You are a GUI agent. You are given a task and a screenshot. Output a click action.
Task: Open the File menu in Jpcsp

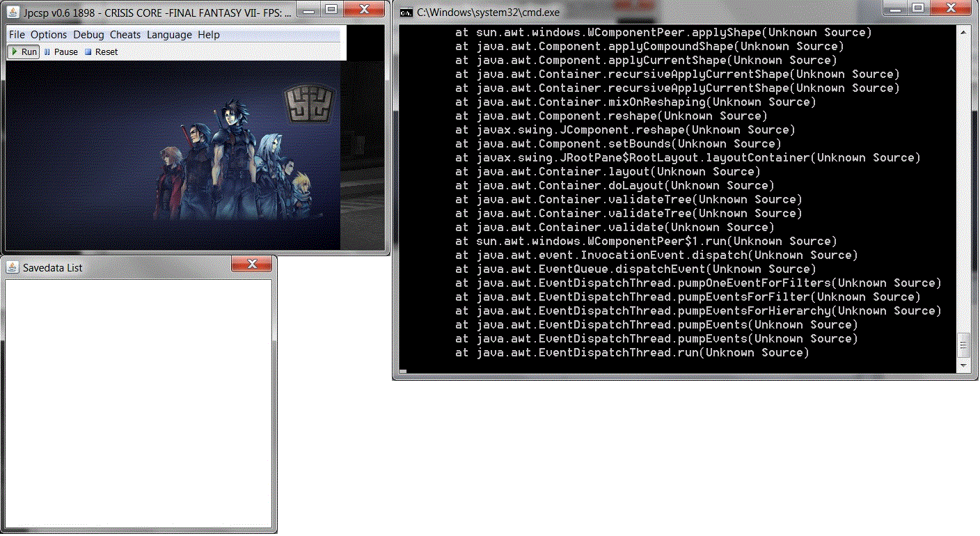(x=17, y=35)
